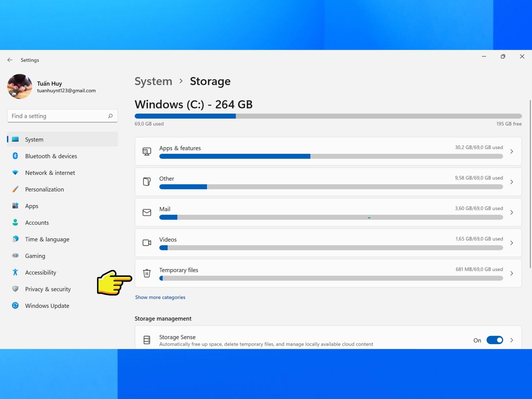Expand Apps & features chevron
Screen dimensions: 532x399
tap(512, 151)
